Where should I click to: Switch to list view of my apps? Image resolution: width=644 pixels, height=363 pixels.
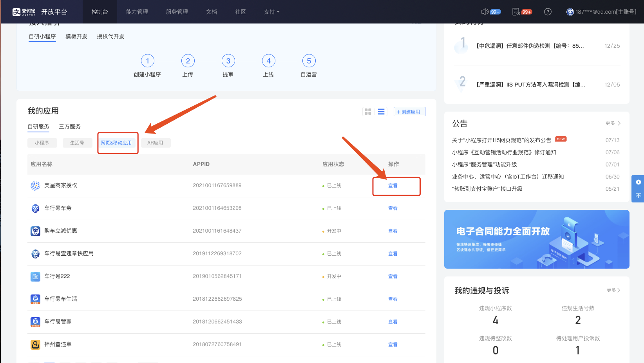tap(381, 112)
